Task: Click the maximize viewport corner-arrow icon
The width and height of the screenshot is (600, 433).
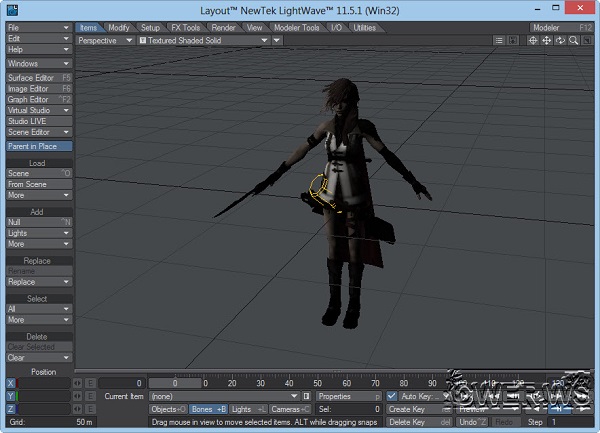Action: click(x=587, y=41)
